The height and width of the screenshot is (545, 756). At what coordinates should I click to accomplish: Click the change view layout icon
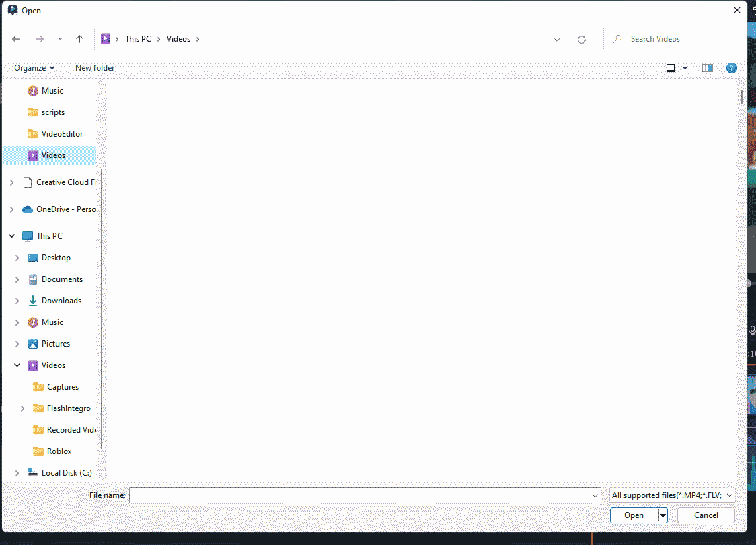coord(670,68)
